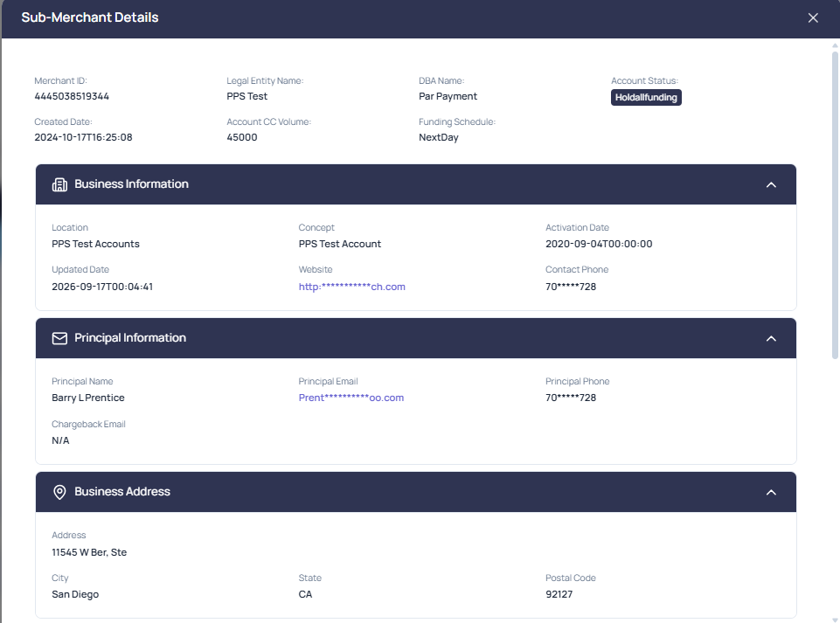840x623 pixels.
Task: Select Address value 11545 W Ber, Ste
Action: pos(89,552)
